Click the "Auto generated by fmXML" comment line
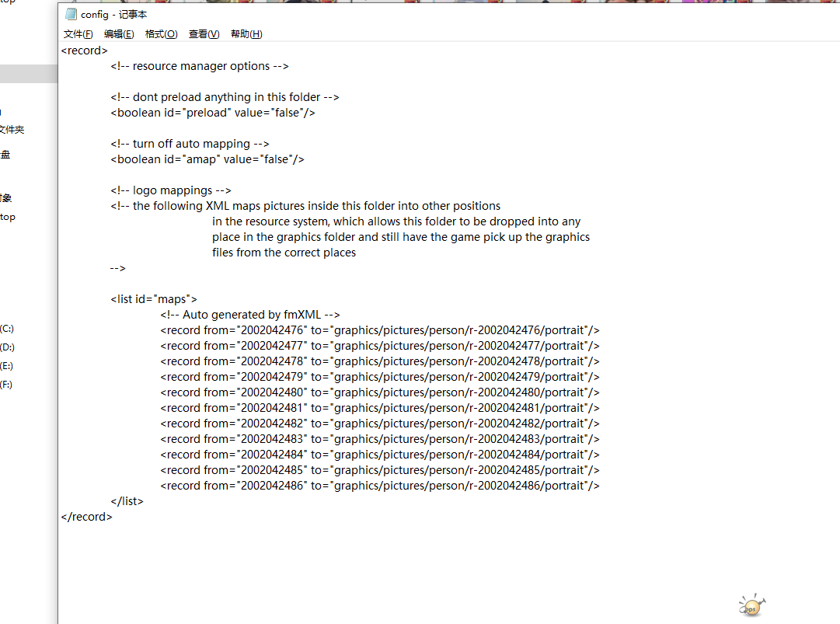The height and width of the screenshot is (624, 840). click(x=250, y=315)
